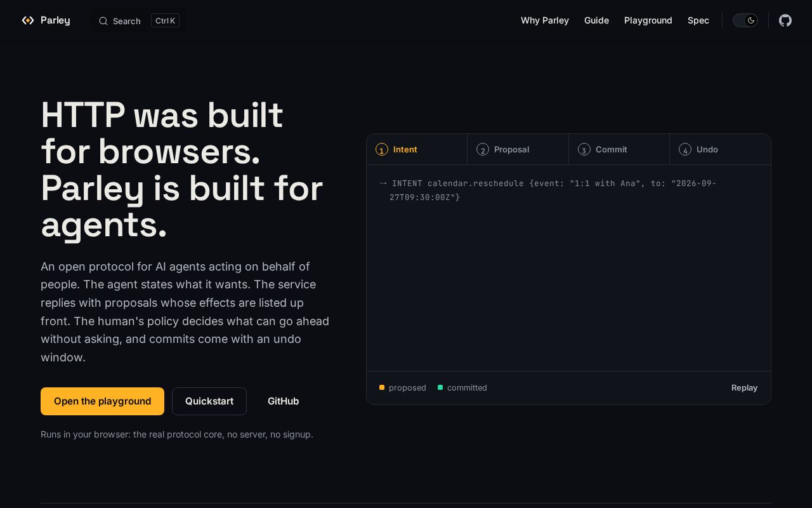The width and height of the screenshot is (812, 508).
Task: Click the Open the playground button
Action: [x=102, y=401]
